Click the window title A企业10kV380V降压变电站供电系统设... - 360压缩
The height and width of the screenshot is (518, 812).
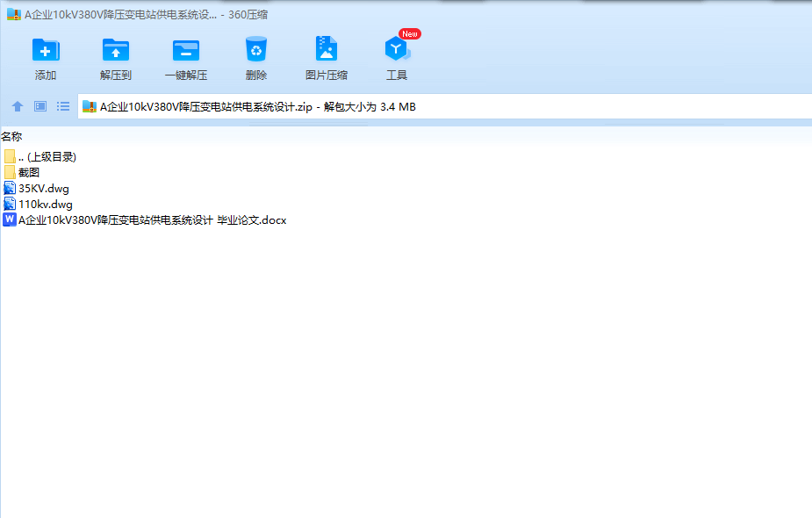point(146,15)
